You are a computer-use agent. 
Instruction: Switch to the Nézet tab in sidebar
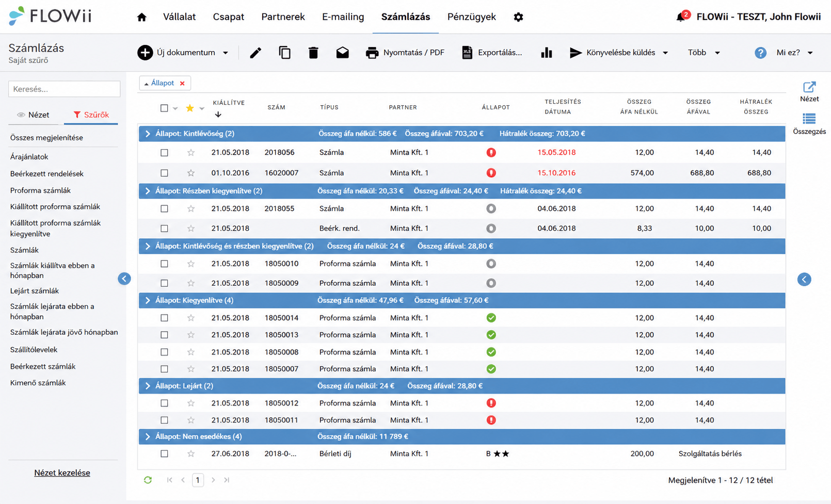34,115
